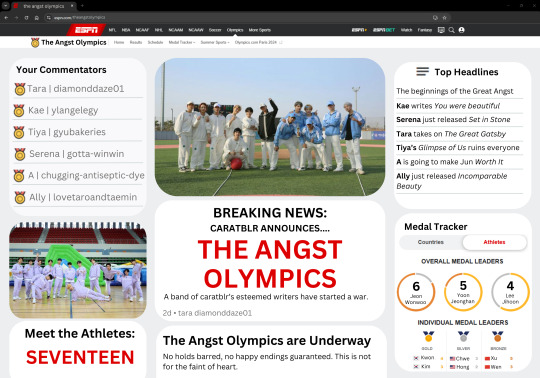Open More Sports menu in ESPN nav
Image resolution: width=540 pixels, height=378 pixels.
tap(260, 30)
